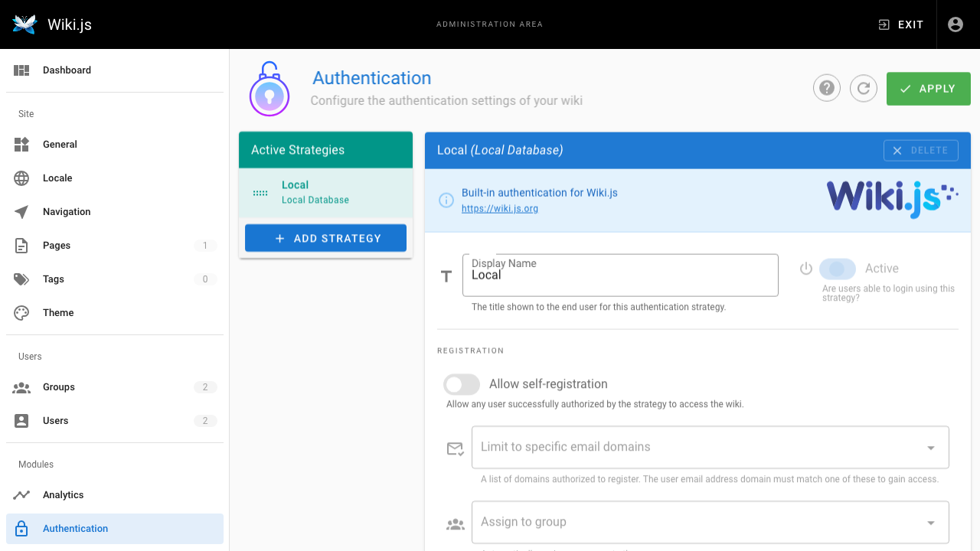Click the Users account box icon
980x551 pixels.
click(21, 421)
